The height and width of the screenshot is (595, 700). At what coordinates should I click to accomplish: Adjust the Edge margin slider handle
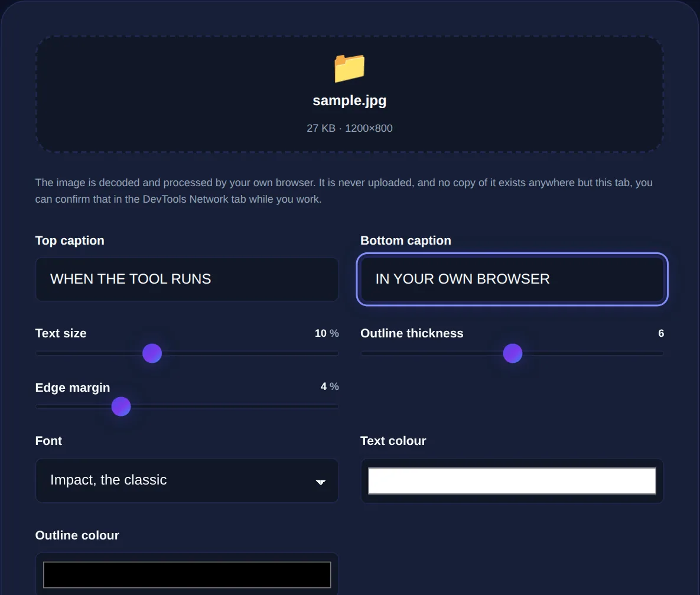(x=121, y=407)
